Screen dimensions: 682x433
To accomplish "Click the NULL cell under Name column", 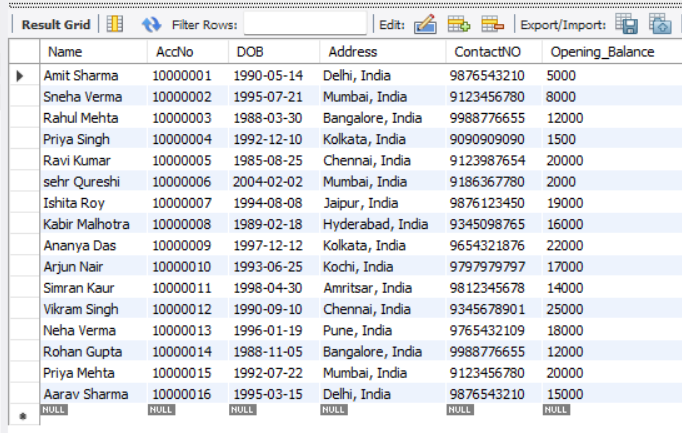I will 54,410.
